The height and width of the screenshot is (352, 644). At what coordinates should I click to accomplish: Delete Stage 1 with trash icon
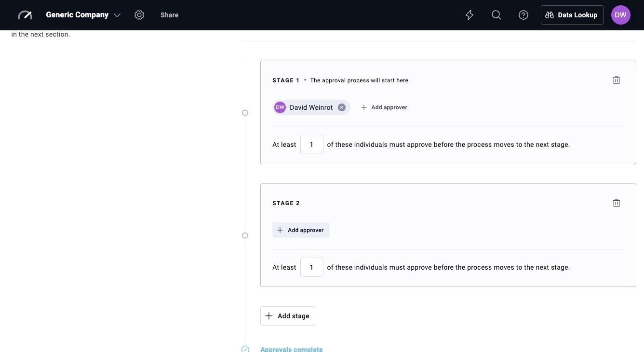click(617, 80)
